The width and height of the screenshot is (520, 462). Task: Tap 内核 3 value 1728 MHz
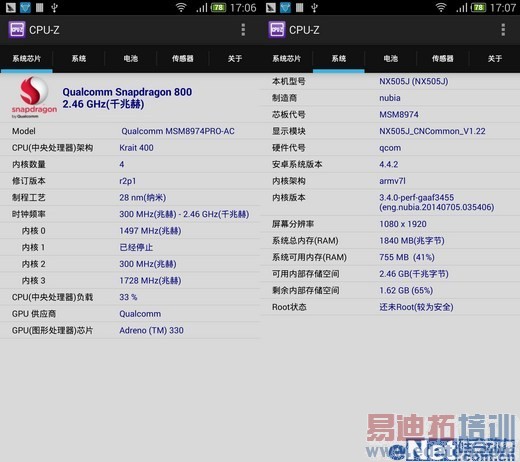point(150,281)
